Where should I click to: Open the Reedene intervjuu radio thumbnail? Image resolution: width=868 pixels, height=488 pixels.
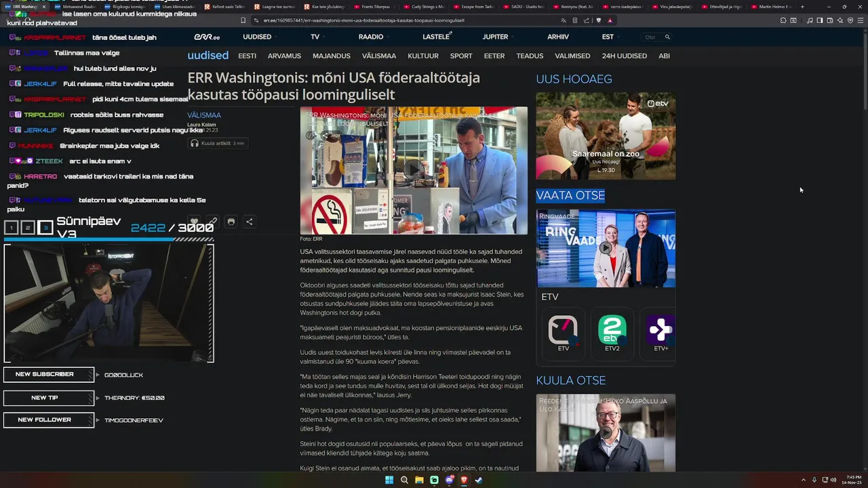(x=606, y=433)
